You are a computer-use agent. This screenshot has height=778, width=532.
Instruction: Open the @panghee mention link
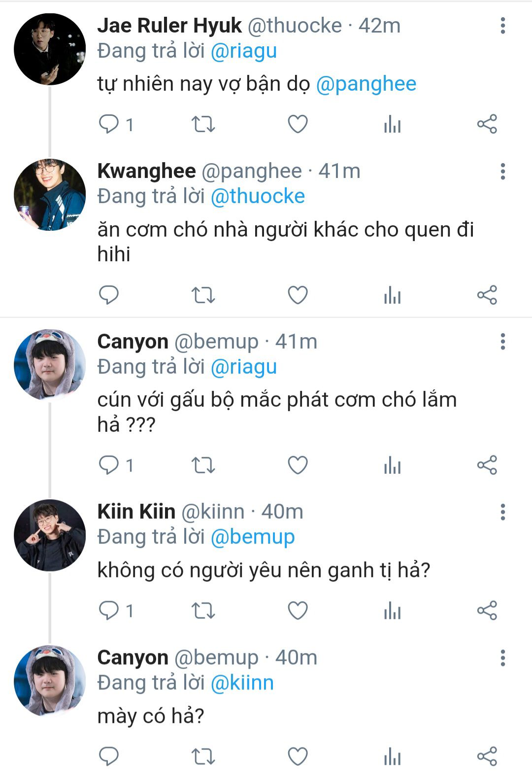[366, 84]
